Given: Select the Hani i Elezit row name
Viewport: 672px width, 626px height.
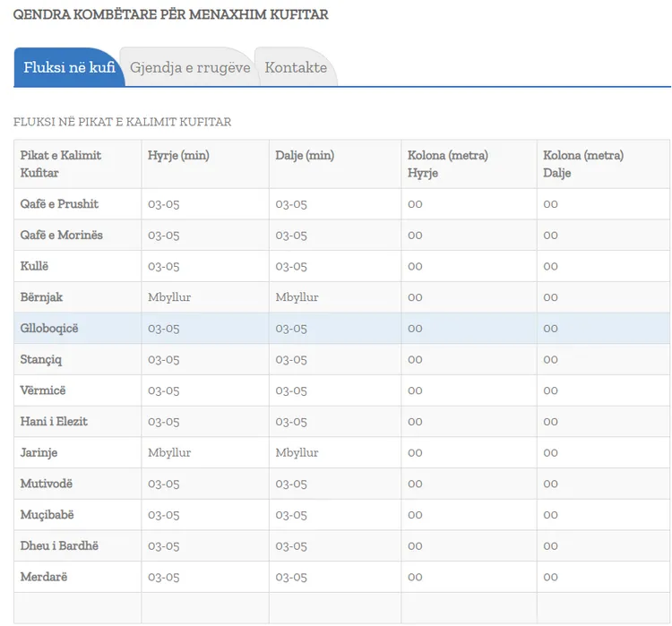Looking at the screenshot, I should click(54, 421).
